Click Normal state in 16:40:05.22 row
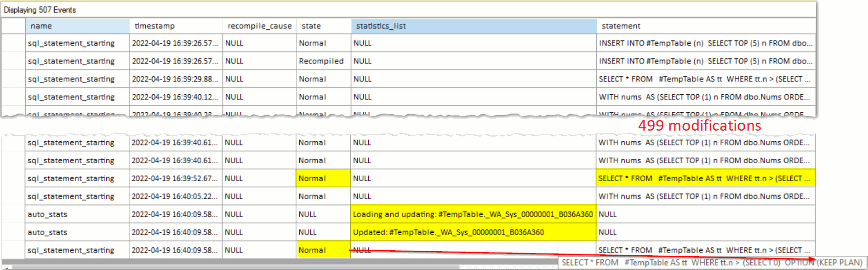This screenshot has height=270, width=868. pyautogui.click(x=323, y=196)
